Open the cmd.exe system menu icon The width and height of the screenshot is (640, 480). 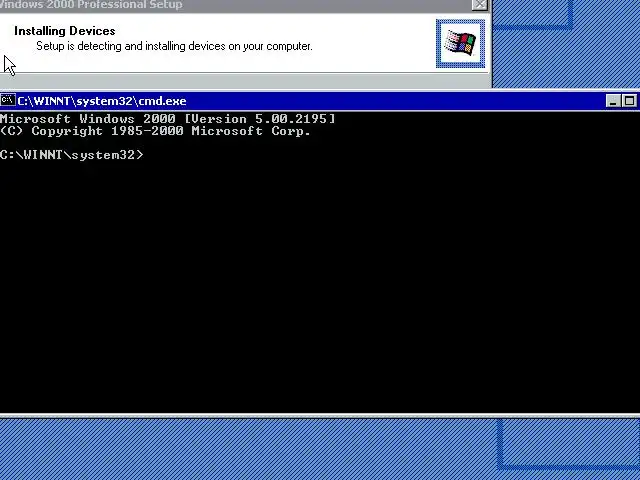[8, 100]
